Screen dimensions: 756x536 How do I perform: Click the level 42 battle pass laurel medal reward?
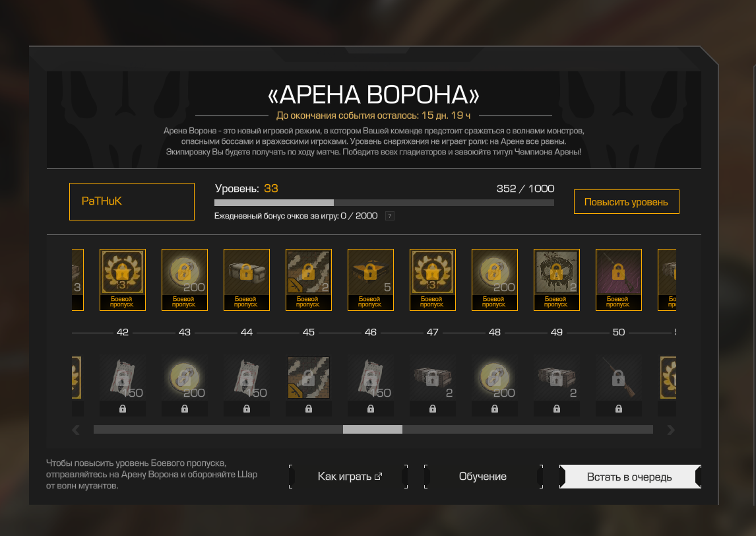[x=123, y=280]
